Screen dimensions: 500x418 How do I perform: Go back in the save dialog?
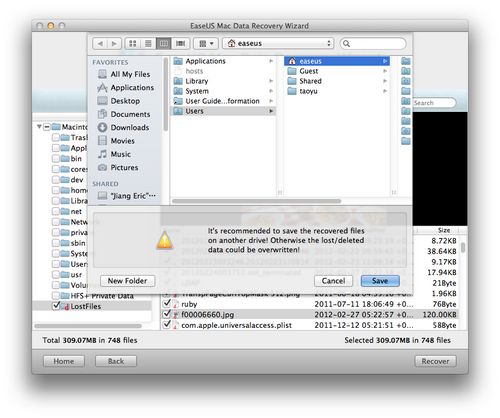100,43
